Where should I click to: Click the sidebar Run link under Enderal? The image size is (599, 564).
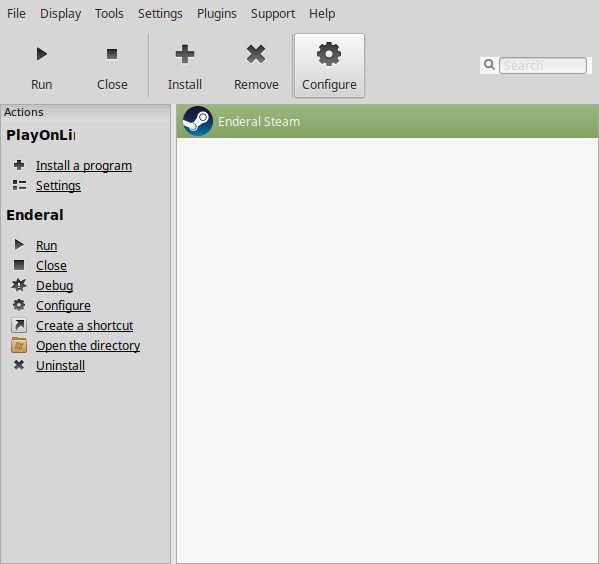pyautogui.click(x=47, y=245)
